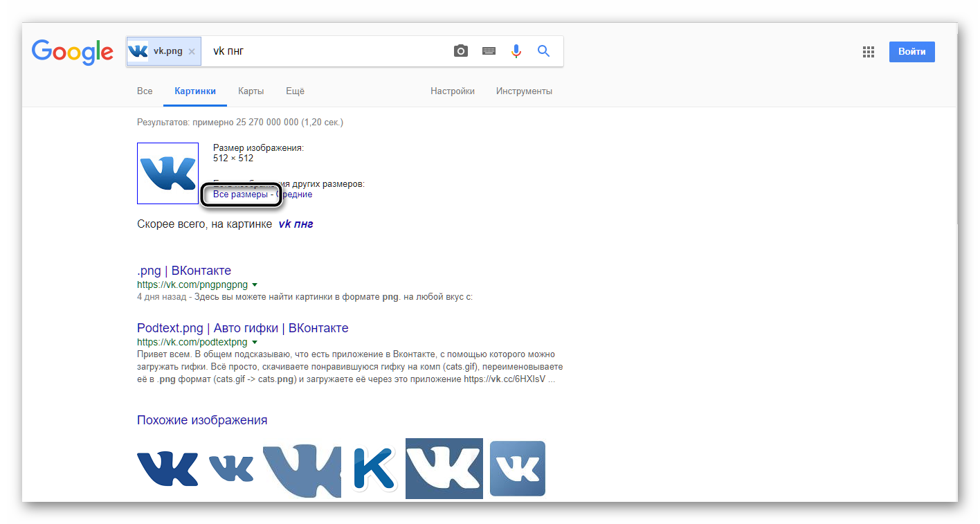Open Настройки menu
The height and width of the screenshot is (524, 980).
click(453, 91)
